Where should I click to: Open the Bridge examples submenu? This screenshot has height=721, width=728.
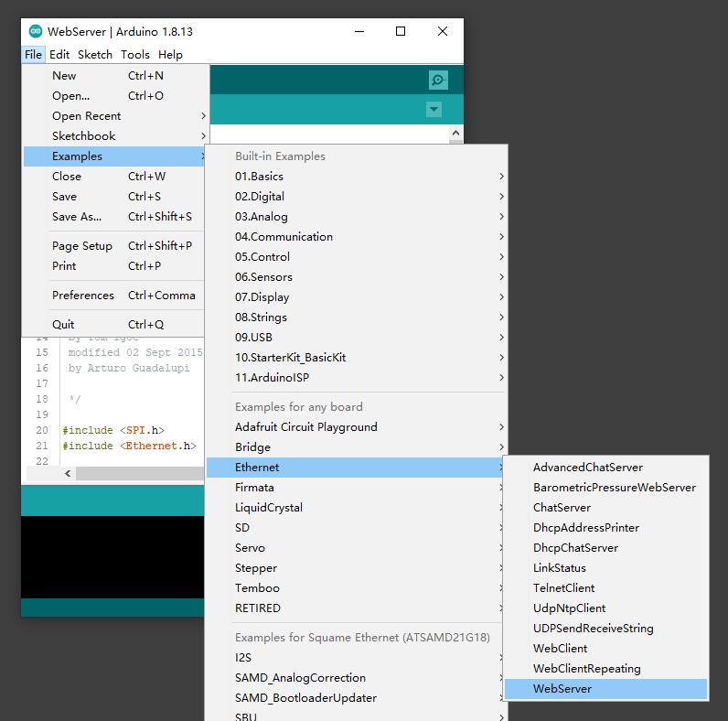click(356, 447)
